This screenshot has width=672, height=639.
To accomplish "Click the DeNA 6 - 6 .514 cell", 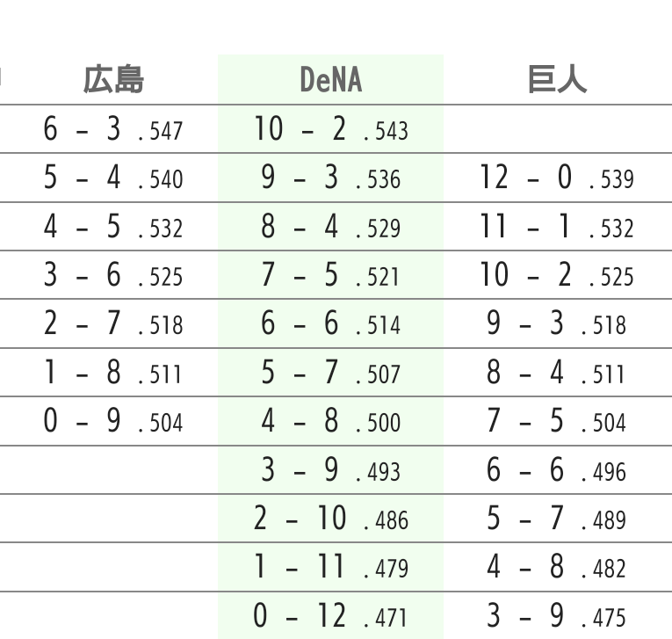I will pyautogui.click(x=331, y=323).
